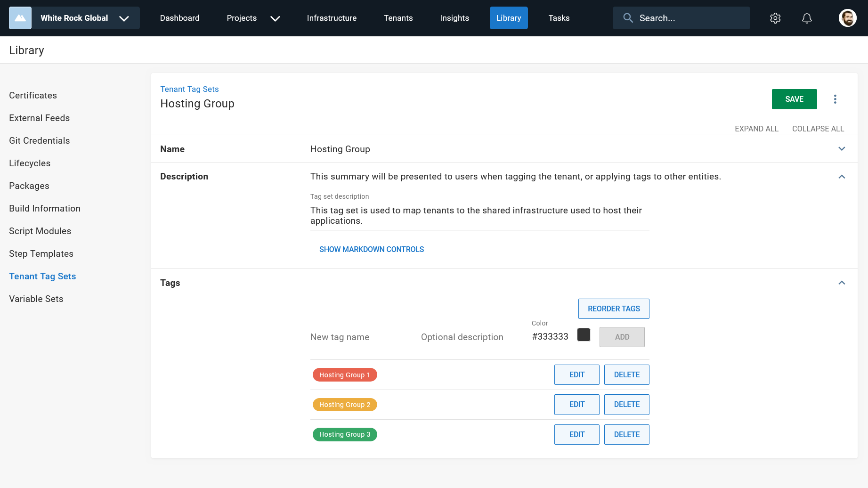Screen dimensions: 868x488
Task: Expand the Name section chevron
Action: coord(842,149)
